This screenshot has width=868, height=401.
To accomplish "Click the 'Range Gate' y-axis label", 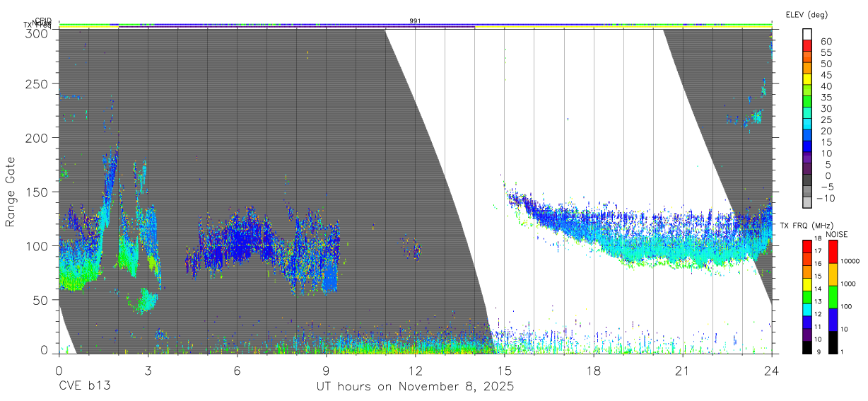I will coord(11,191).
